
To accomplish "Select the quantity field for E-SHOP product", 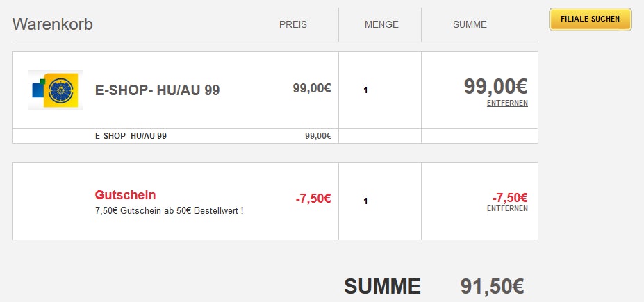I will click(x=365, y=90).
